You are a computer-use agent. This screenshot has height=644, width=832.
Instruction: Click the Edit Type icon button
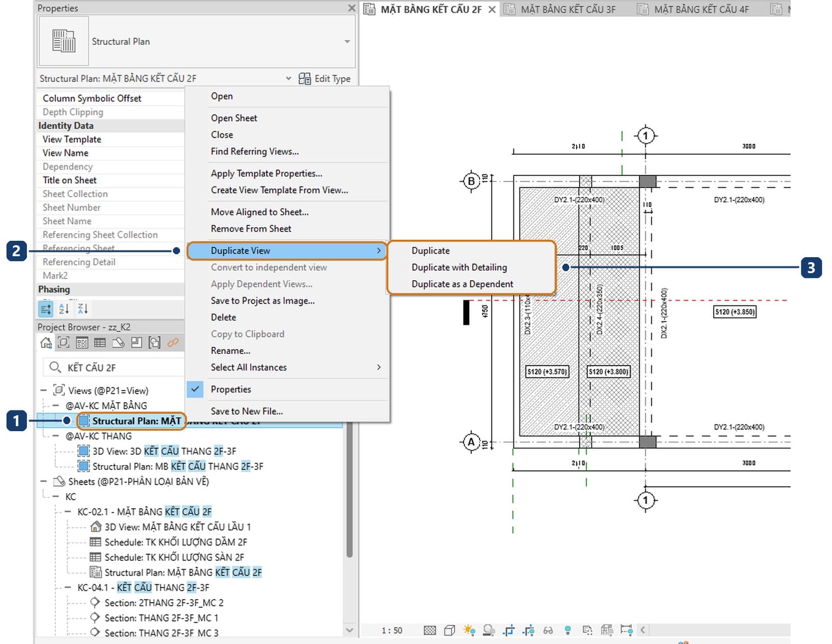point(325,78)
